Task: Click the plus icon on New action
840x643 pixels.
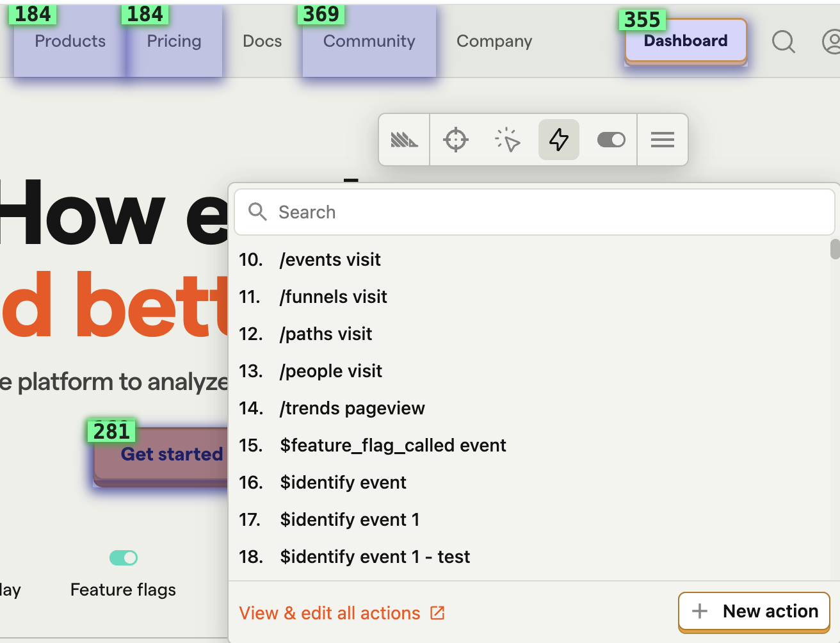Action: 700,611
